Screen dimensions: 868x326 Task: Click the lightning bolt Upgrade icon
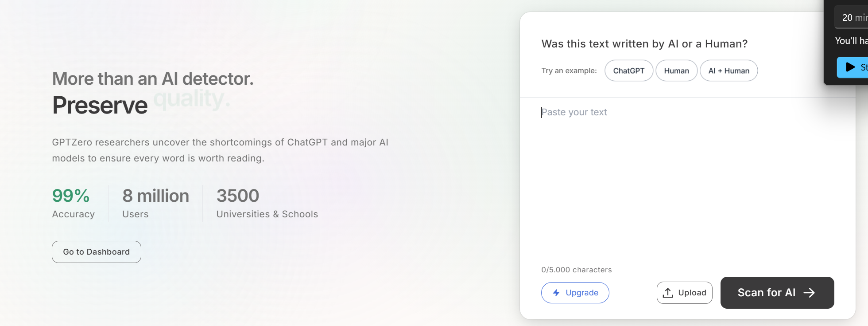click(x=556, y=293)
